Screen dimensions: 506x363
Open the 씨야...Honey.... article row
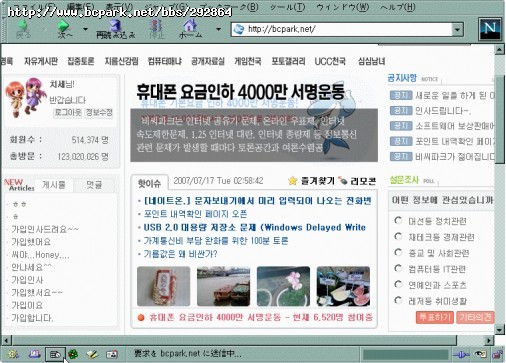[x=40, y=255]
